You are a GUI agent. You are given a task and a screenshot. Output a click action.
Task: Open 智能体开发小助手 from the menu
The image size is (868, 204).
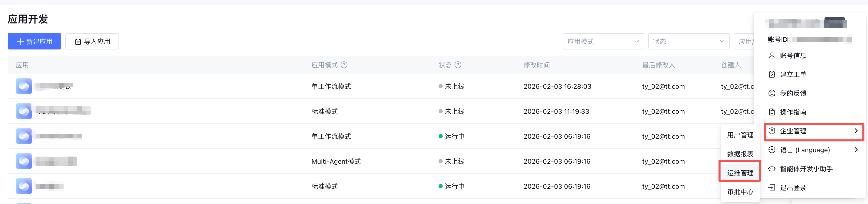pos(806,169)
